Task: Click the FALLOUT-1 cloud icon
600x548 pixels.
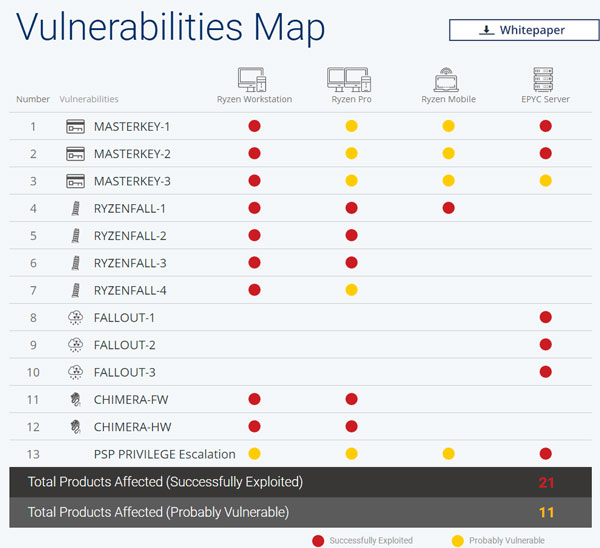Action: pos(75,318)
